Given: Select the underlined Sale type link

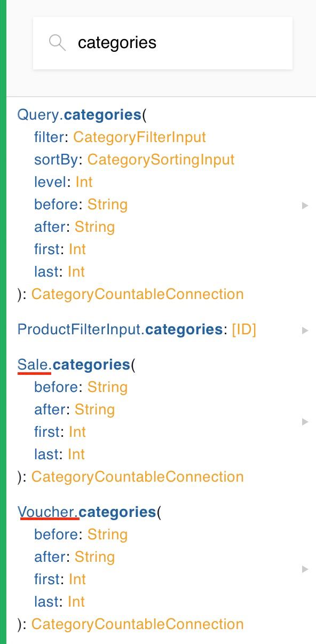Looking at the screenshot, I should 33,365.
